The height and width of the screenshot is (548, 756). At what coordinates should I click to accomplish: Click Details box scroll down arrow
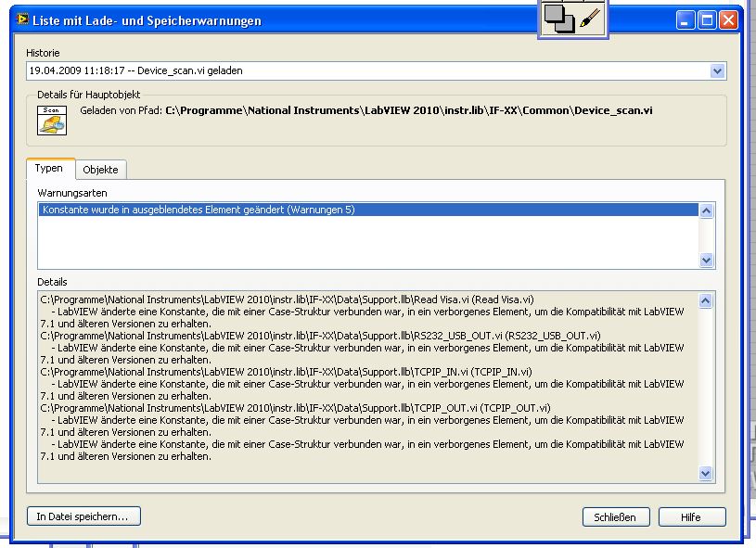705,473
